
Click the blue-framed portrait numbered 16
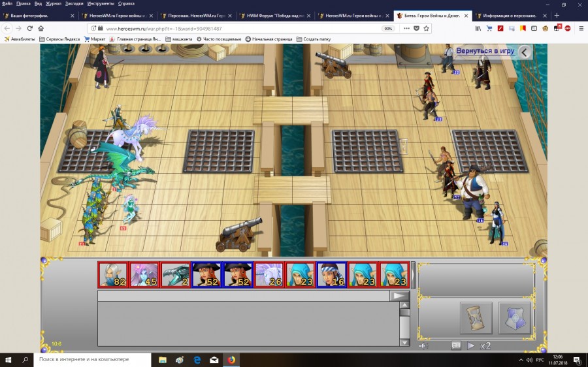[332, 275]
